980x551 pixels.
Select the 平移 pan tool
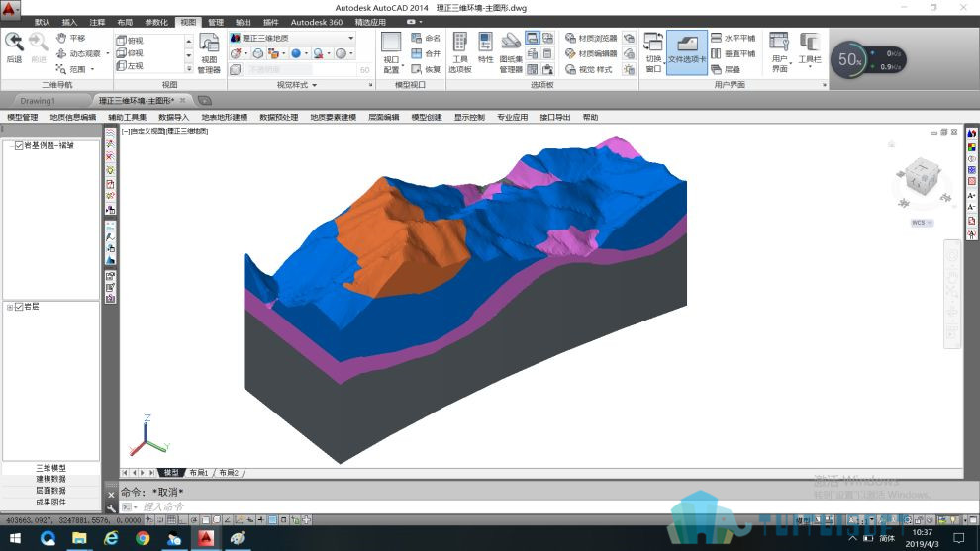70,39
